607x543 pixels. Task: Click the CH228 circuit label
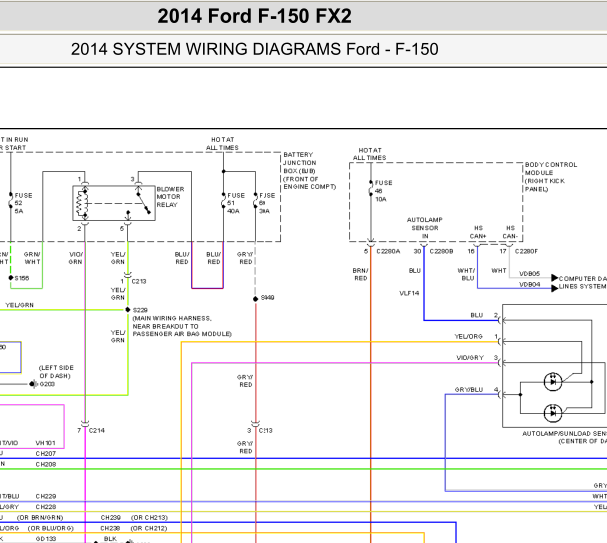tap(46, 507)
